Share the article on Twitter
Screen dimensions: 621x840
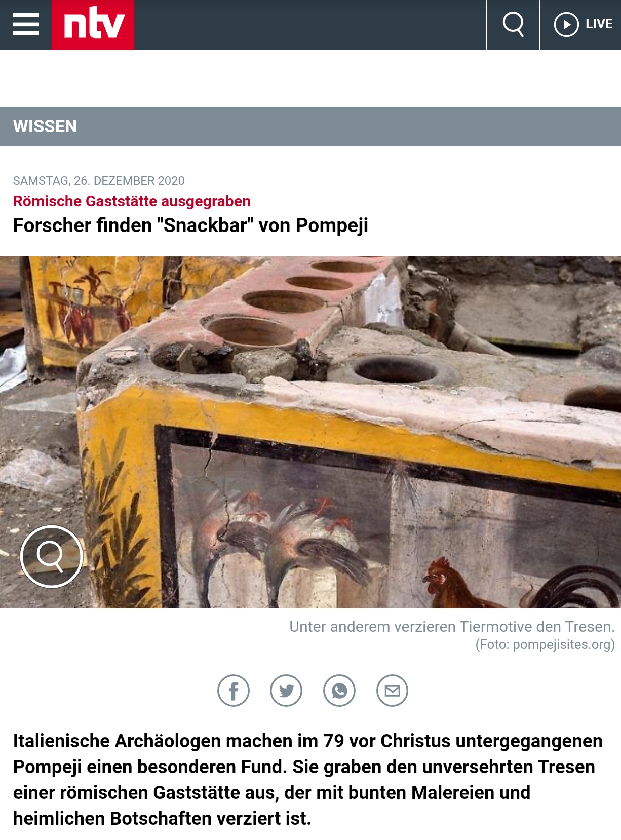(x=286, y=691)
